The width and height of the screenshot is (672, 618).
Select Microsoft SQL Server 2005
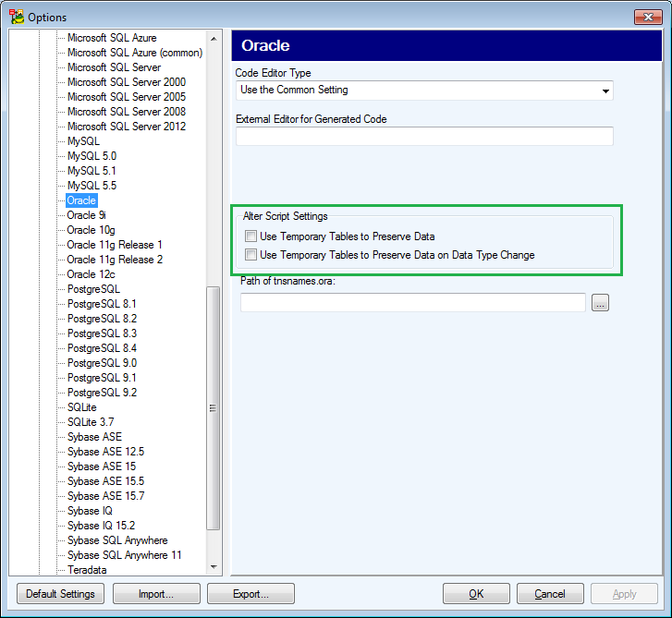[127, 97]
